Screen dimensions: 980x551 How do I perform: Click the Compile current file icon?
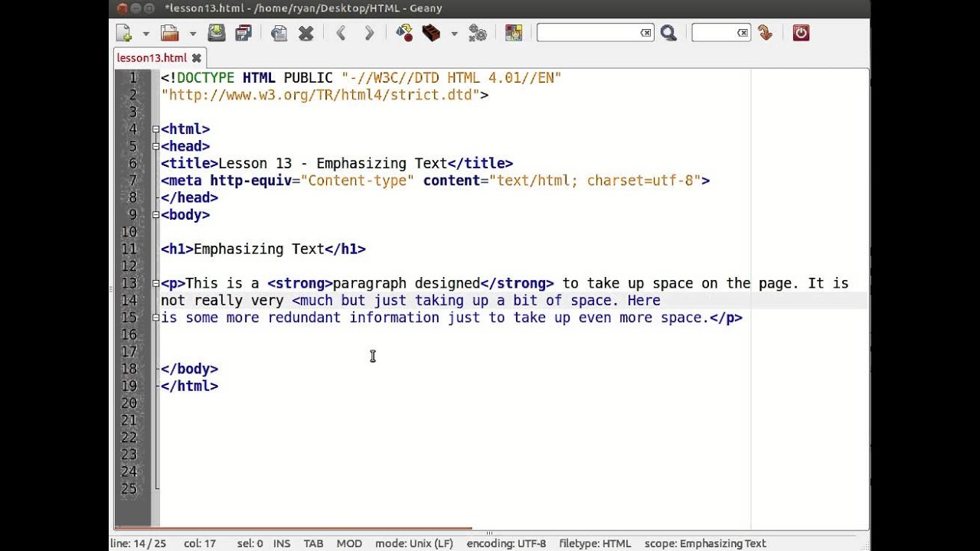click(x=404, y=33)
